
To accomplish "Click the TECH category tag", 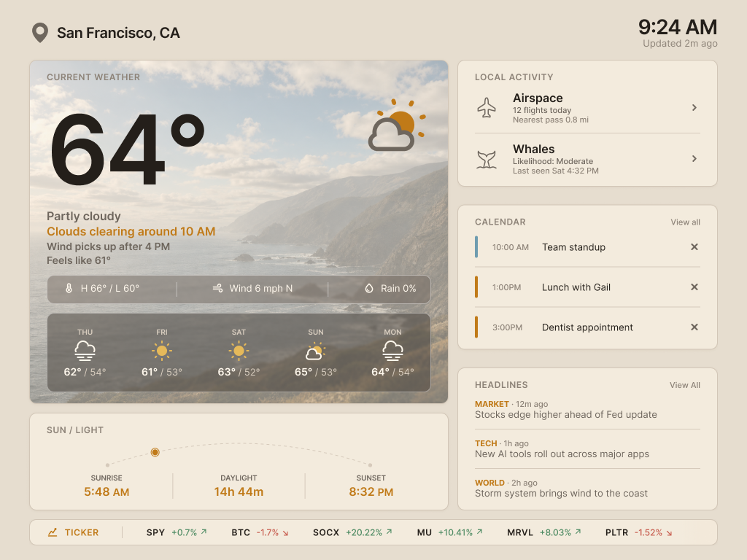I will (x=485, y=443).
